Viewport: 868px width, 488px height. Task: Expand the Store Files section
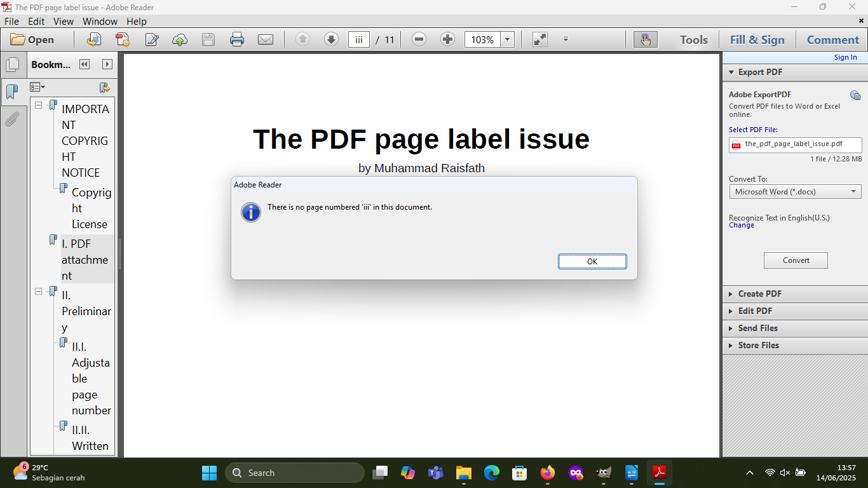pyautogui.click(x=794, y=345)
